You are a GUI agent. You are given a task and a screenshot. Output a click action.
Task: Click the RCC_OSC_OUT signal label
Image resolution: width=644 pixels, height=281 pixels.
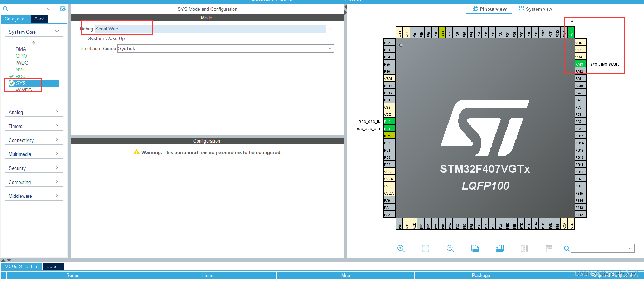tap(368, 129)
